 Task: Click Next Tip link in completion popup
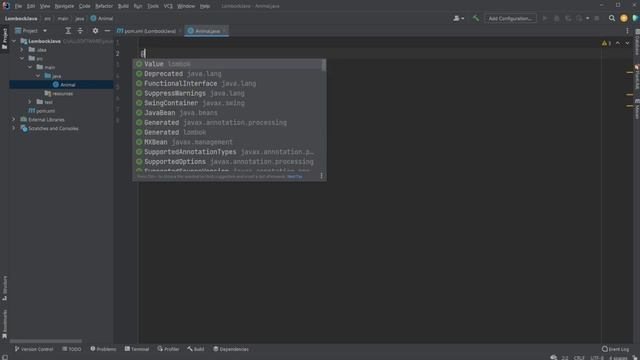(295, 176)
